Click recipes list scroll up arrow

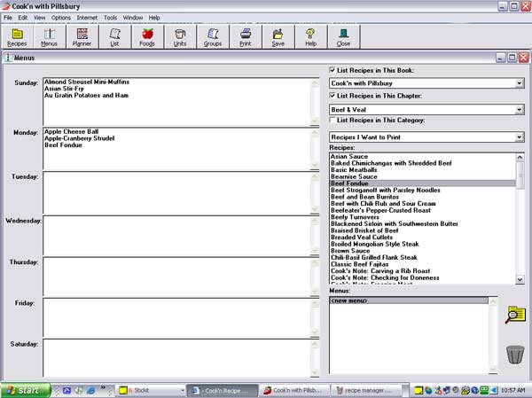520,157
